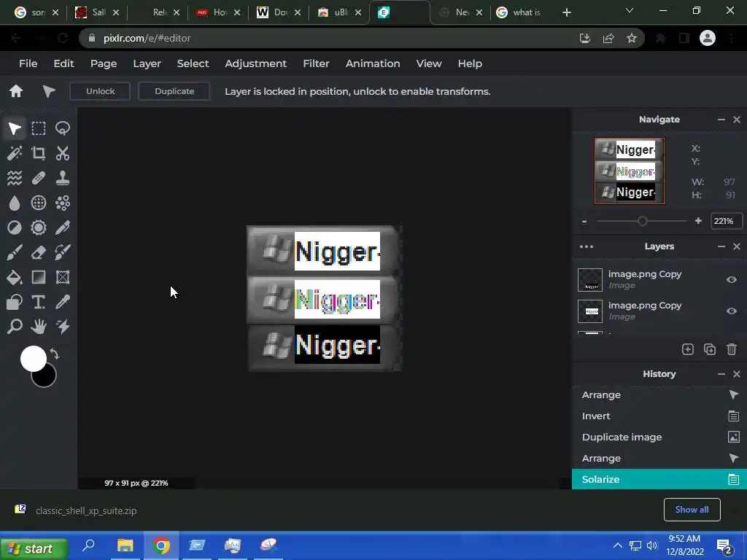Revert to Invert step in History
The image size is (747, 560).
659,416
